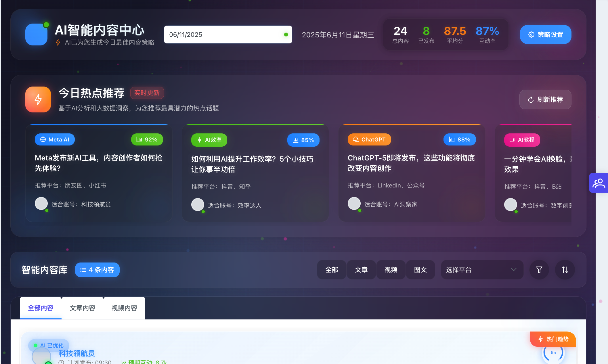Switch to the 视频内容 tab
This screenshot has width=608, height=364.
[x=124, y=308]
